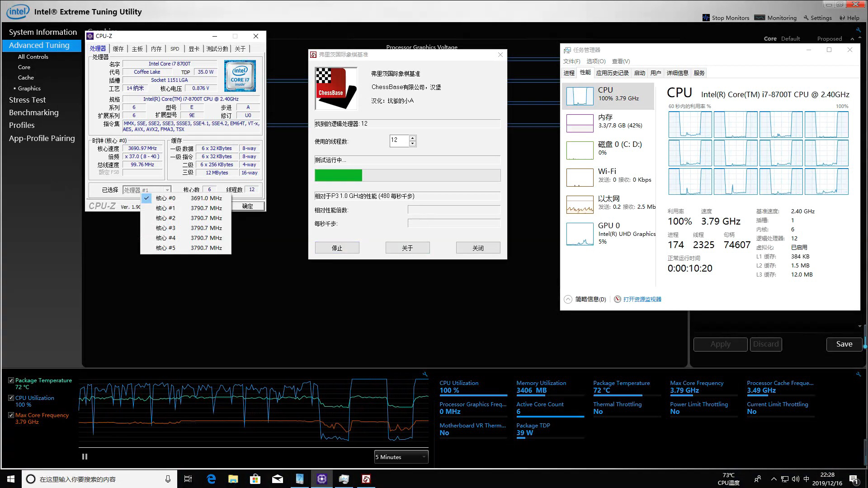
Task: Click the Help question mark icon
Action: (x=842, y=18)
